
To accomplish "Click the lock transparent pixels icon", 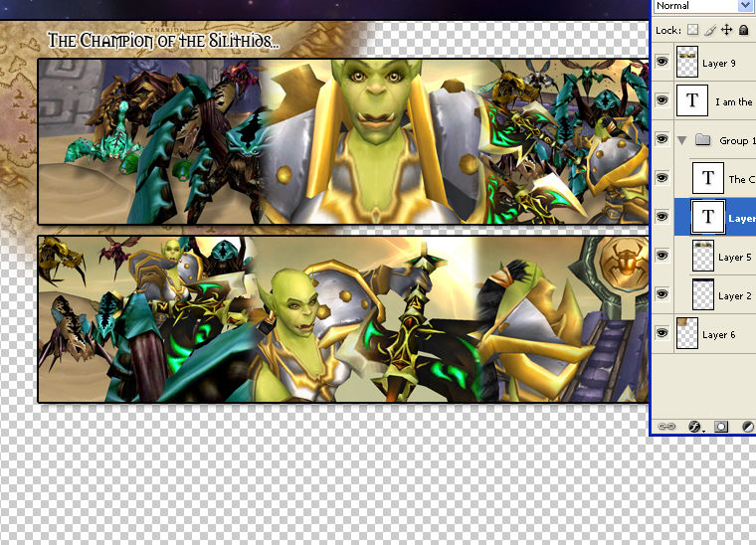I will click(x=693, y=31).
